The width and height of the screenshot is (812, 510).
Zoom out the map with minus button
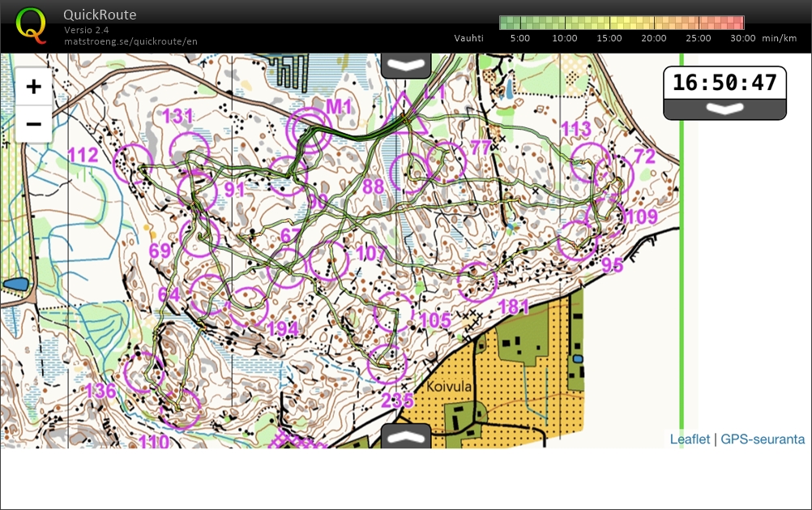click(33, 123)
